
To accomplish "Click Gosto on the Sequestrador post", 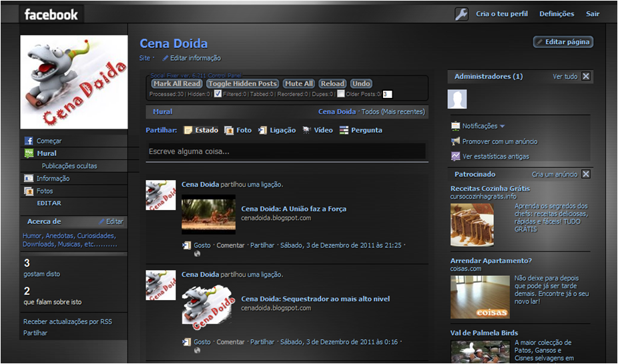I will pyautogui.click(x=202, y=342).
